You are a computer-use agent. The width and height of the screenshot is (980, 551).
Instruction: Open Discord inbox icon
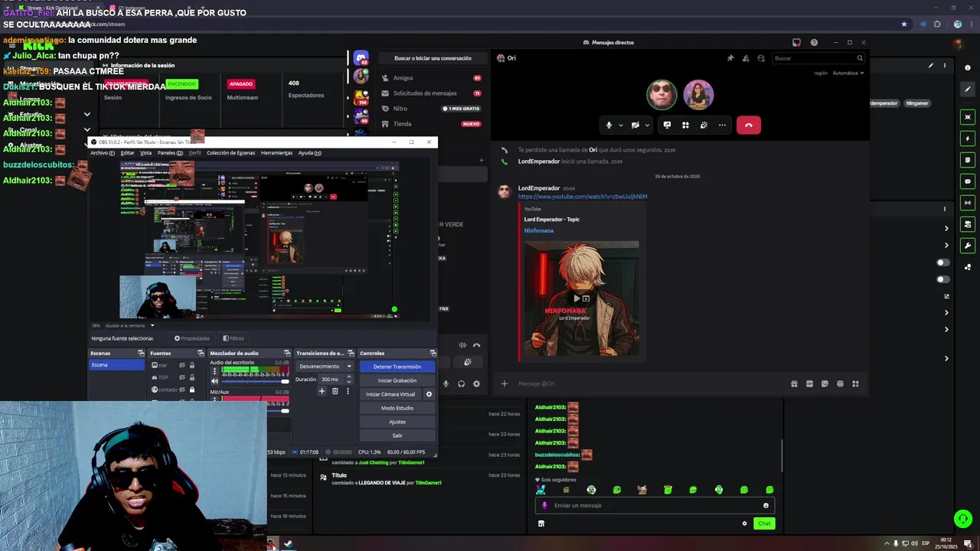(x=796, y=43)
